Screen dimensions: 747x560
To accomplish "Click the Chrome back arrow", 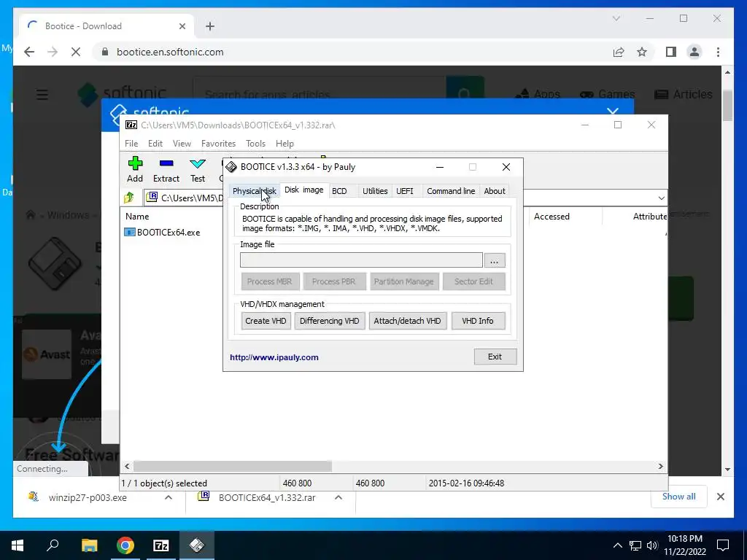I will tap(29, 52).
